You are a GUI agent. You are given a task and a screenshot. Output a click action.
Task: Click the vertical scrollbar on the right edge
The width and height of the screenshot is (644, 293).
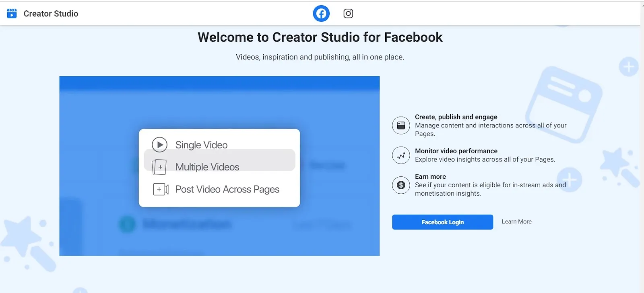pos(642,147)
